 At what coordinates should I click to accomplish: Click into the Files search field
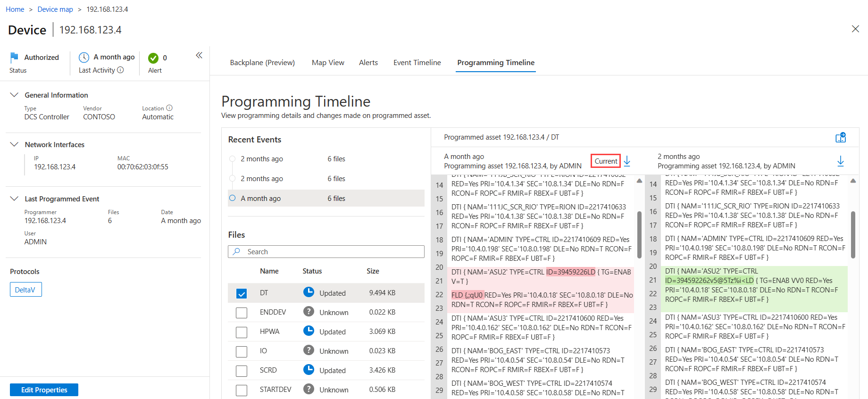326,251
